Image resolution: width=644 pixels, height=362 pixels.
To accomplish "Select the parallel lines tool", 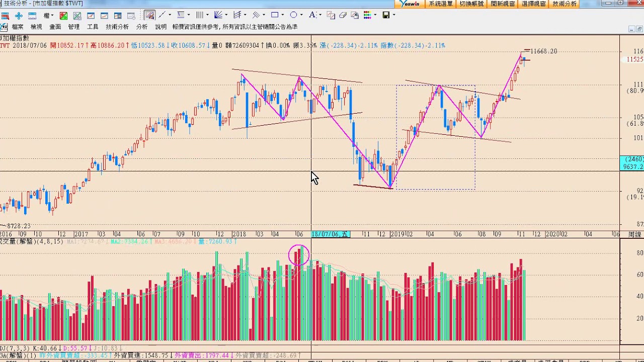I will coord(256,16).
